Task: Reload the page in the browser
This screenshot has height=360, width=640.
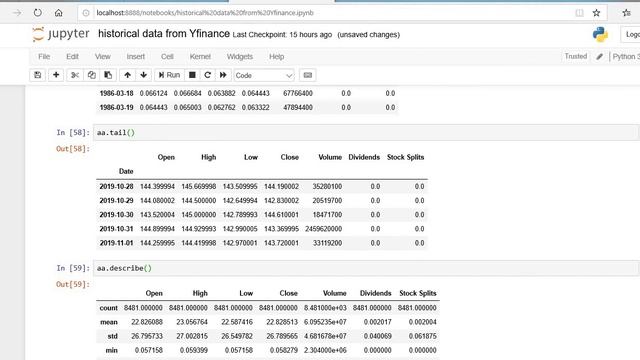Action: pyautogui.click(x=38, y=13)
